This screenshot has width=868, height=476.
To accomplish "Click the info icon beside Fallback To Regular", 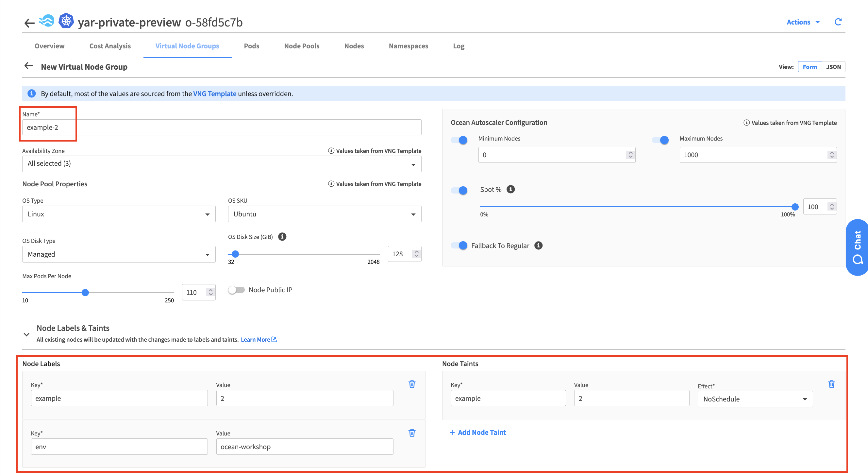I will coord(539,246).
